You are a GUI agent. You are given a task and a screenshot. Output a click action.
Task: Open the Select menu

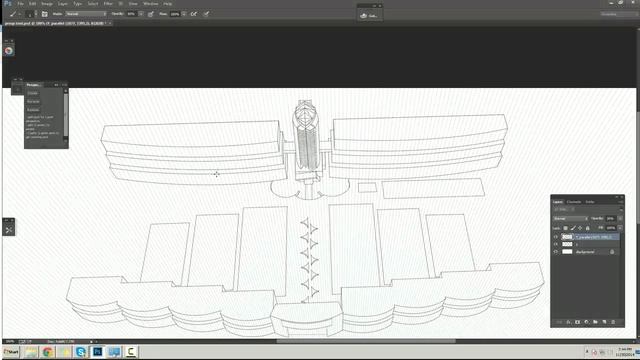tap(93, 4)
